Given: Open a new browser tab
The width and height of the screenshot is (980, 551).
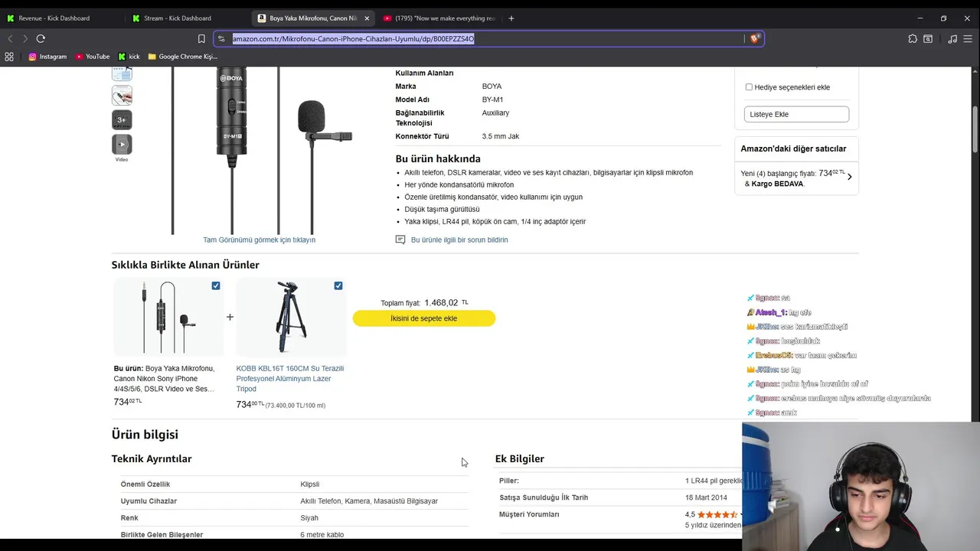Looking at the screenshot, I should tap(511, 18).
